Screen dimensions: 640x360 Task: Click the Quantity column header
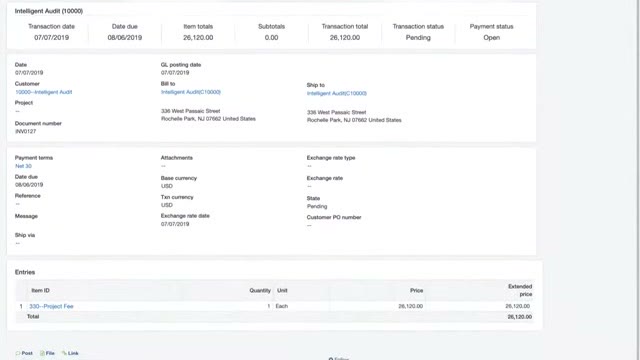pyautogui.click(x=260, y=291)
